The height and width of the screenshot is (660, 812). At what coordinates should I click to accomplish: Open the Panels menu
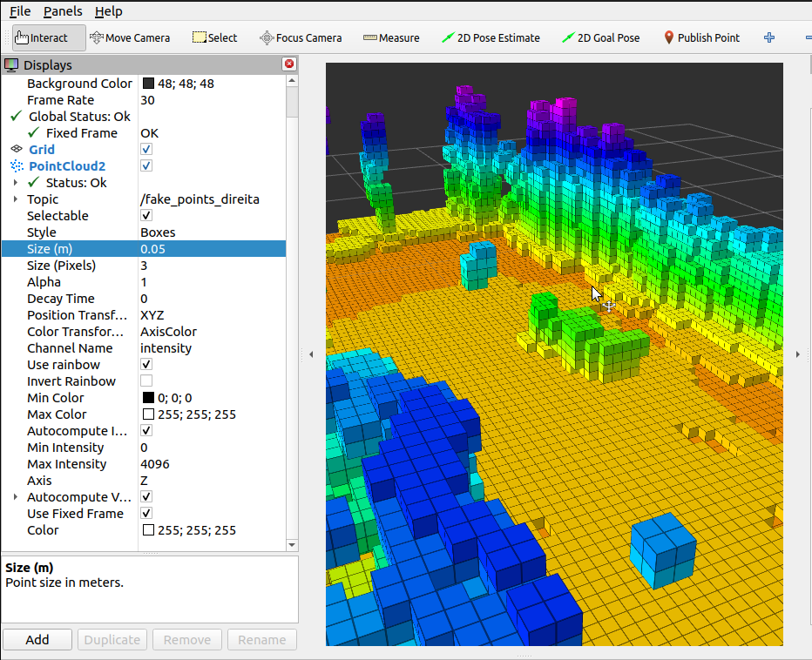(x=63, y=11)
